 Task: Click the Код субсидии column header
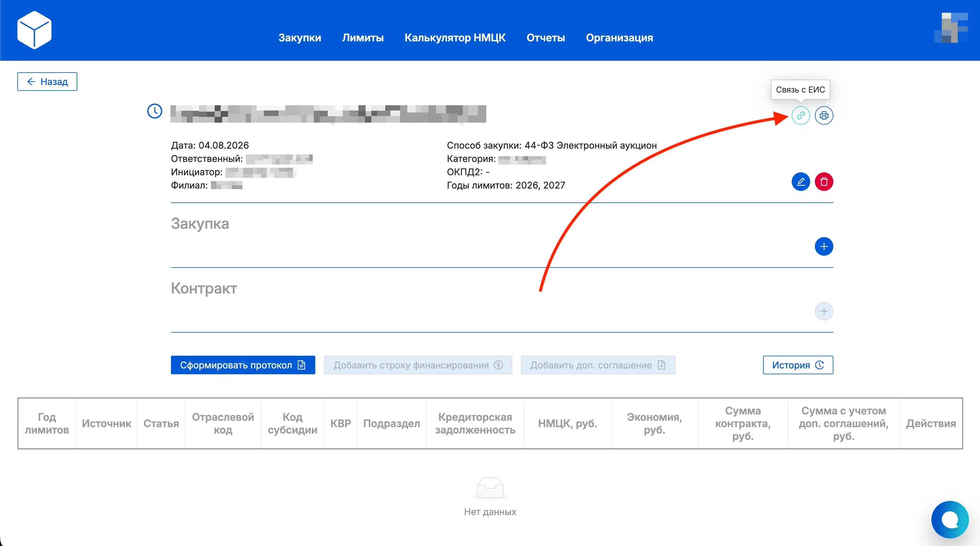[x=292, y=424]
